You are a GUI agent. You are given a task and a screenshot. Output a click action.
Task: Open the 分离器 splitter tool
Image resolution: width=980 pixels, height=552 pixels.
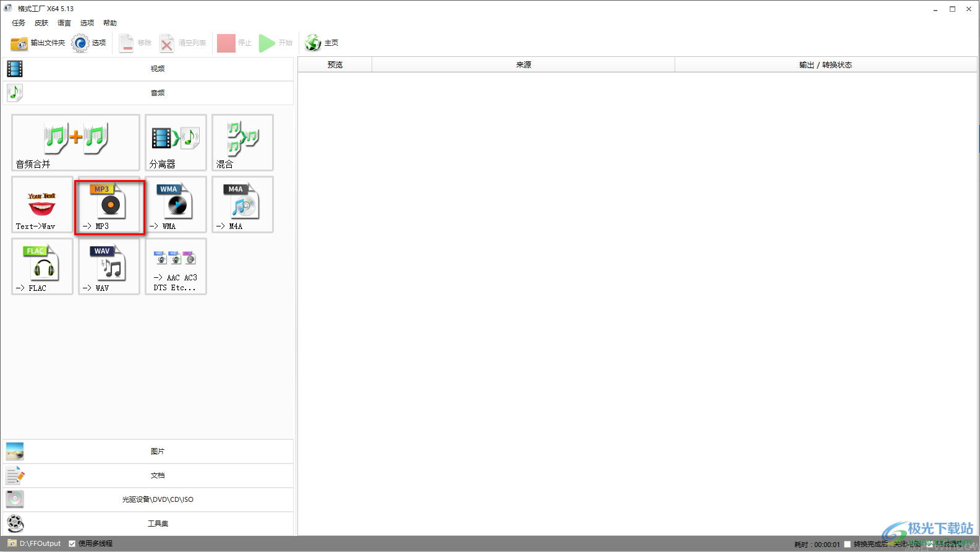176,142
